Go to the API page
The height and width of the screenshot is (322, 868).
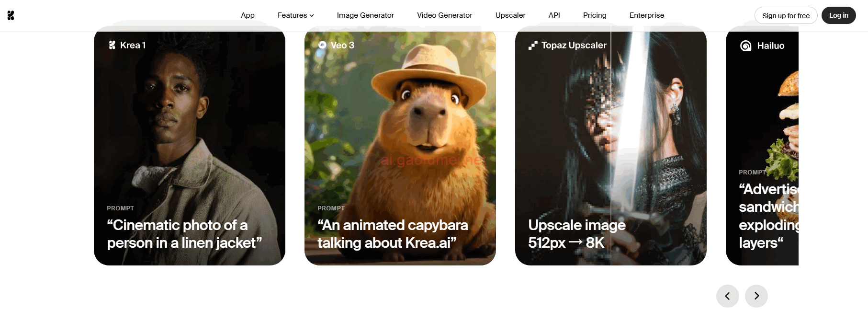click(x=554, y=15)
